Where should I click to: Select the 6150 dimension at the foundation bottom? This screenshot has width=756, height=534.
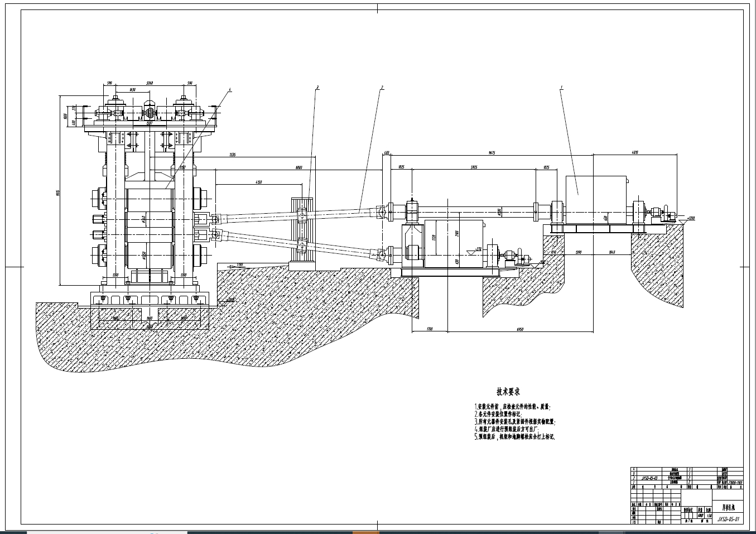pyautogui.click(x=519, y=329)
